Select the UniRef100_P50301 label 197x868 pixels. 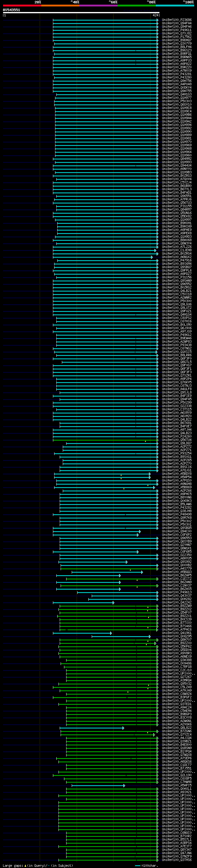click(176, 525)
